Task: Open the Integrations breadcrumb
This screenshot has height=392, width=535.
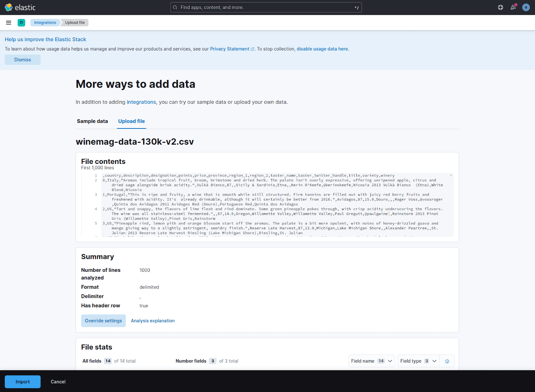Action: tap(45, 23)
